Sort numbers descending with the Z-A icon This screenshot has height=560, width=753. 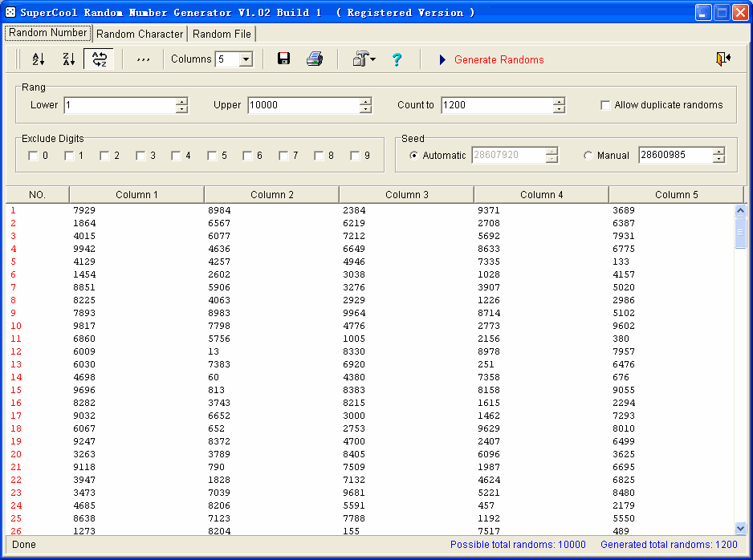(x=69, y=59)
